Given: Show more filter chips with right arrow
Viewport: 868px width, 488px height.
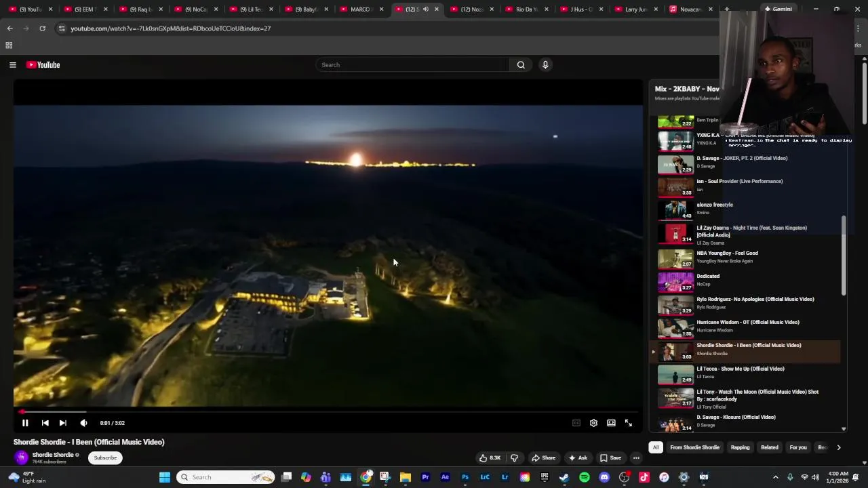Looking at the screenshot, I should [838, 447].
